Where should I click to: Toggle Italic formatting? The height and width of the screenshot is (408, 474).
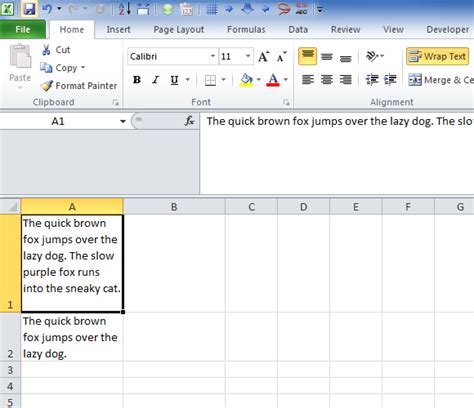155,80
